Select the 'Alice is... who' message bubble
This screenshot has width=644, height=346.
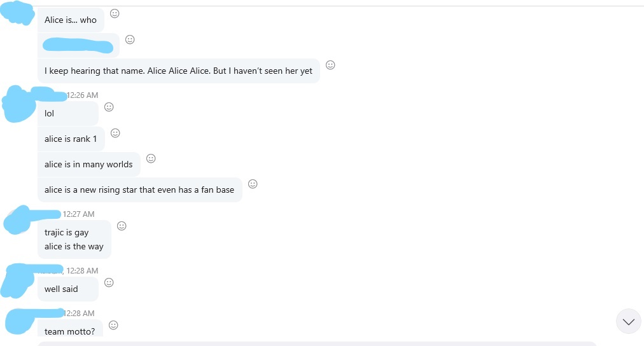pos(71,20)
